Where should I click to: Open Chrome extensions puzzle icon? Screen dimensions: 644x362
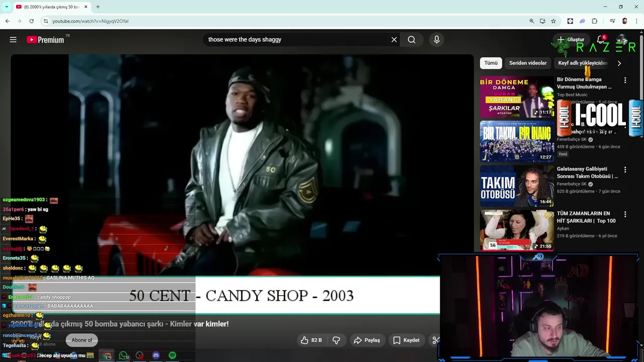tap(594, 21)
